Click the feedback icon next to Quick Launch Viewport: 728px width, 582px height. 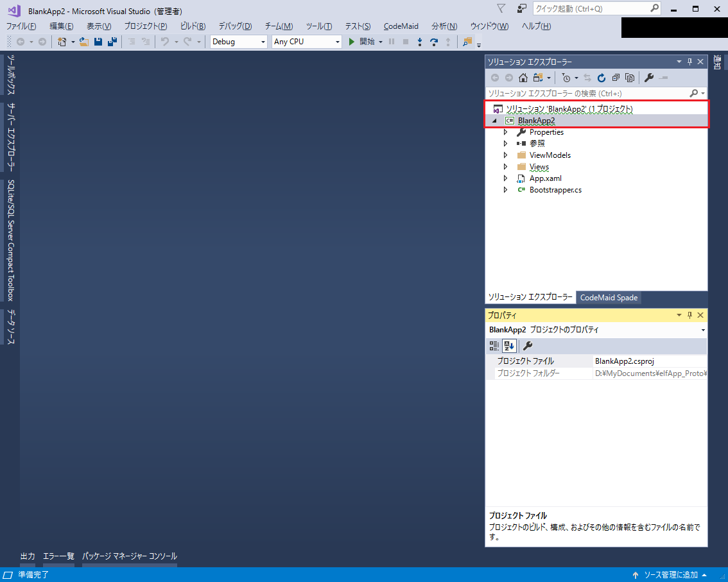point(522,8)
